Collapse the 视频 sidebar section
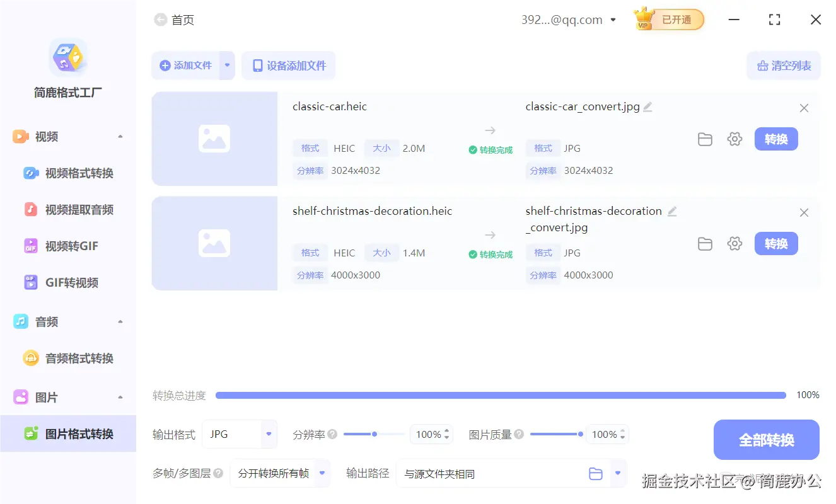Viewport: 836px width, 504px height. tap(120, 137)
